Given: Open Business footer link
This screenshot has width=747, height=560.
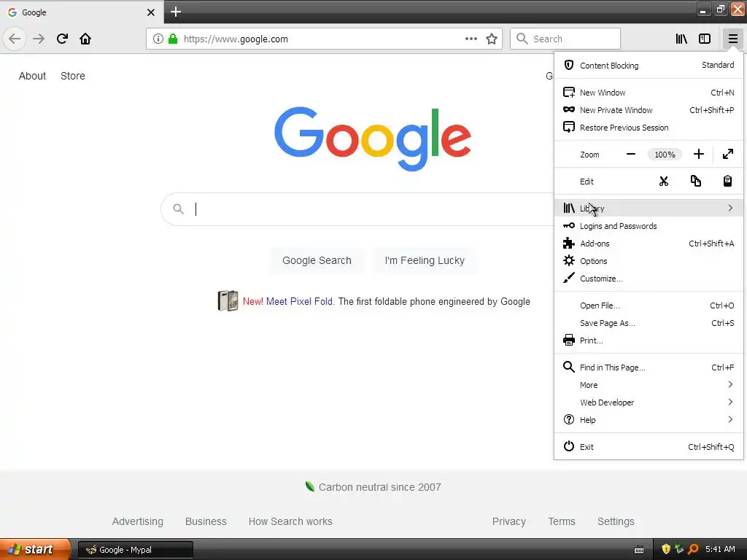Looking at the screenshot, I should pos(206,521).
